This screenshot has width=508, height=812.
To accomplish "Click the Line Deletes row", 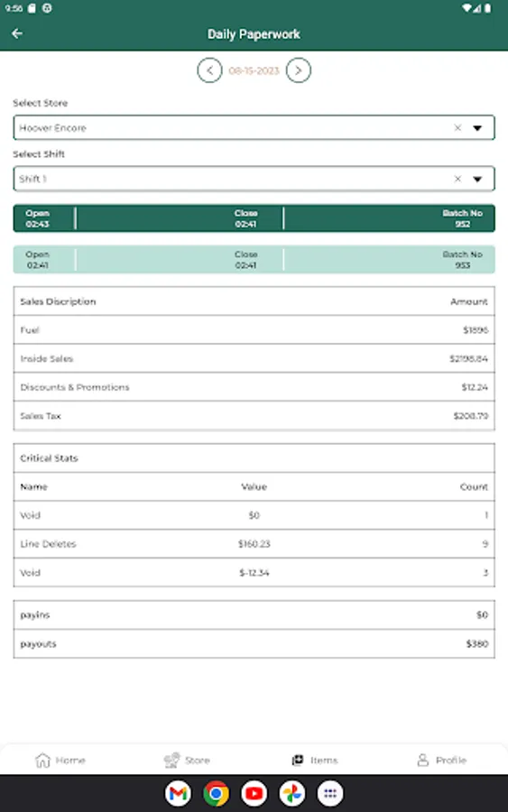I will (254, 544).
